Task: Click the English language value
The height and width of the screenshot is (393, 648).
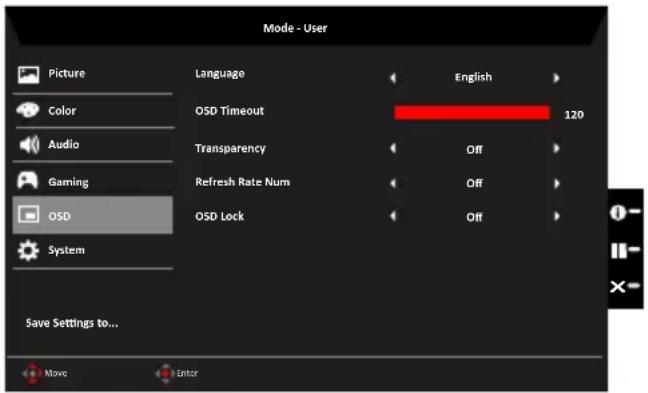Action: click(x=474, y=77)
